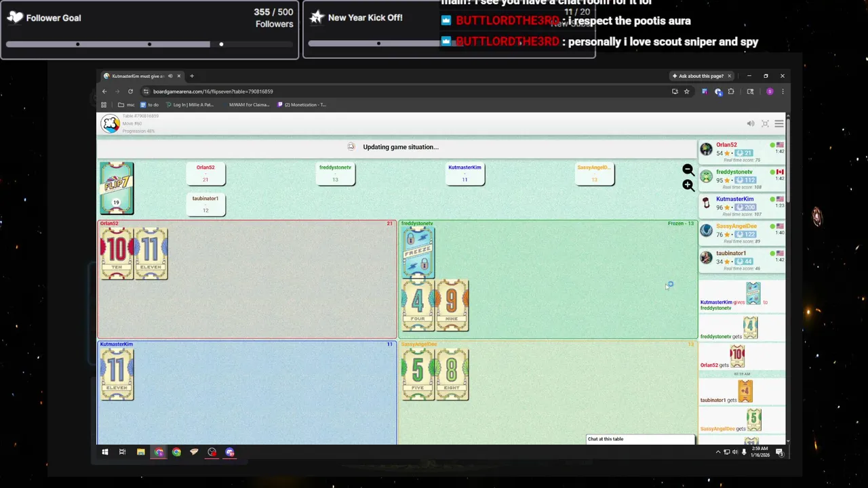Click Orlan52's player avatar

tap(707, 149)
